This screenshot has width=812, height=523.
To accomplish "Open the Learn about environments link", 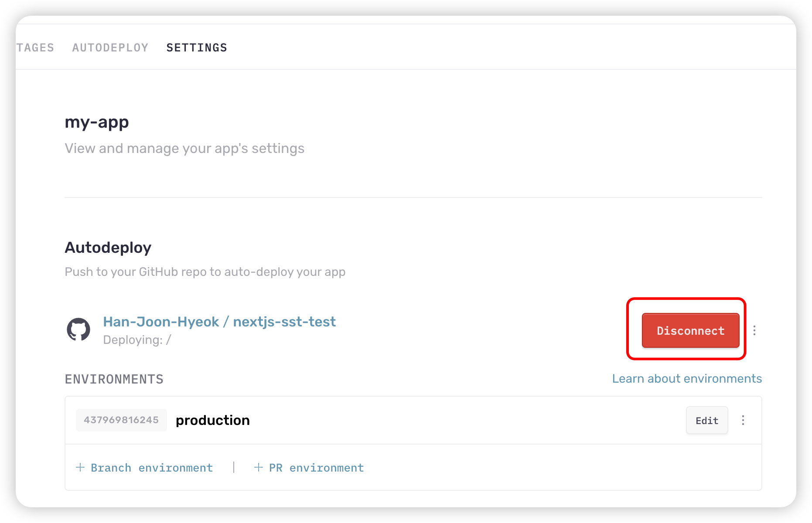I will 687,378.
